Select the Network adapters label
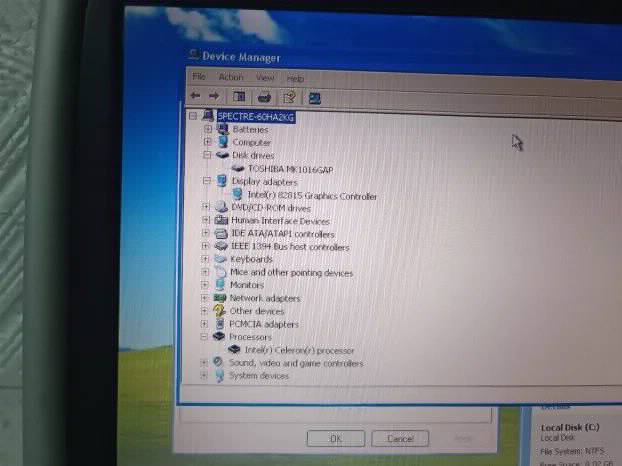The image size is (622, 466). coord(265,298)
